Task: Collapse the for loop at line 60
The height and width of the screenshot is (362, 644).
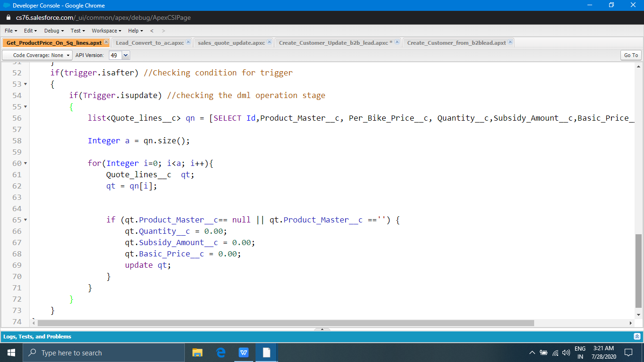Action: (25, 164)
